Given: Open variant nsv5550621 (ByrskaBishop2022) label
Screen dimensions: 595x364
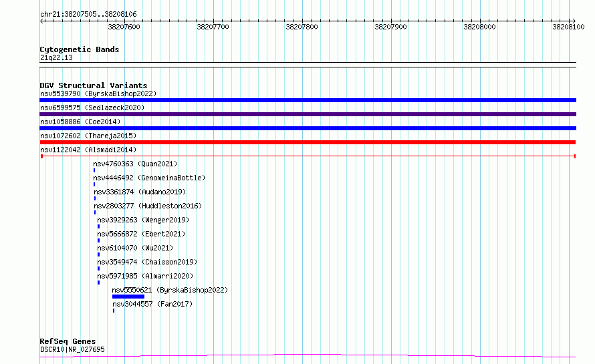Looking at the screenshot, I should 170,290.
